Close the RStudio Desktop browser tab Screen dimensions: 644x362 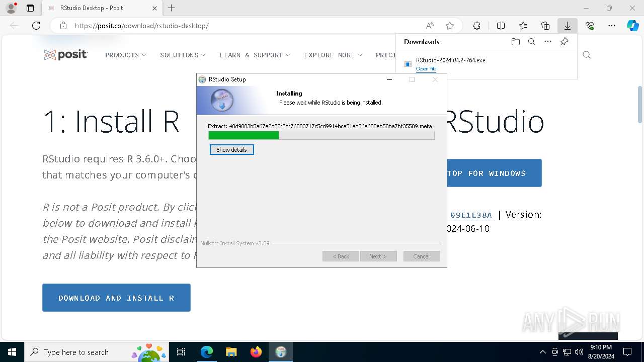tap(154, 8)
